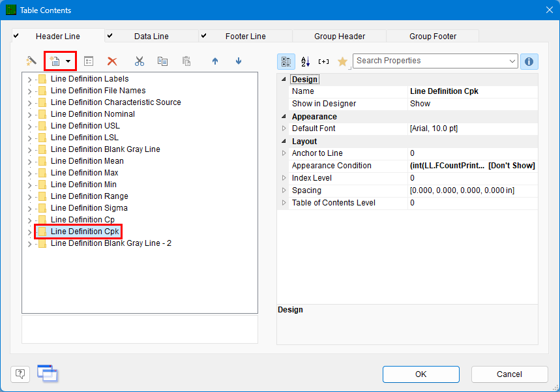Select Line Definition Cp tree item
Screen dimensions: 560x392
[83, 220]
